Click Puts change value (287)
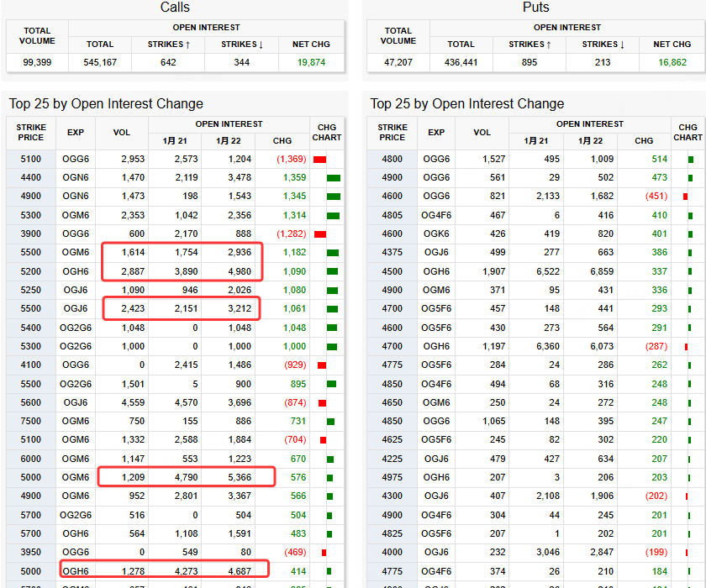The image size is (706, 588). 656,346
